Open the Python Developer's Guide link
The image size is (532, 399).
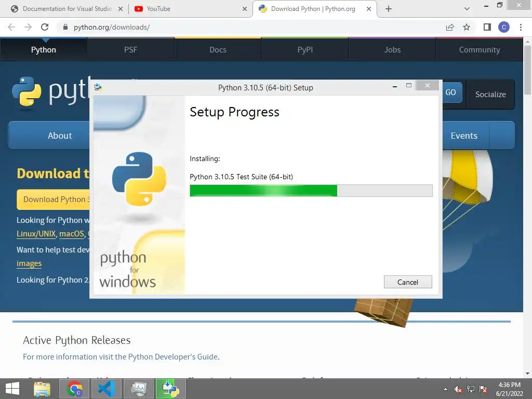coord(173,356)
